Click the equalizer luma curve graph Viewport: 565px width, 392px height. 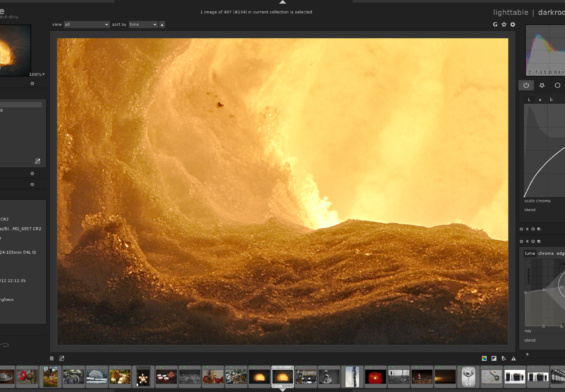coord(544,292)
